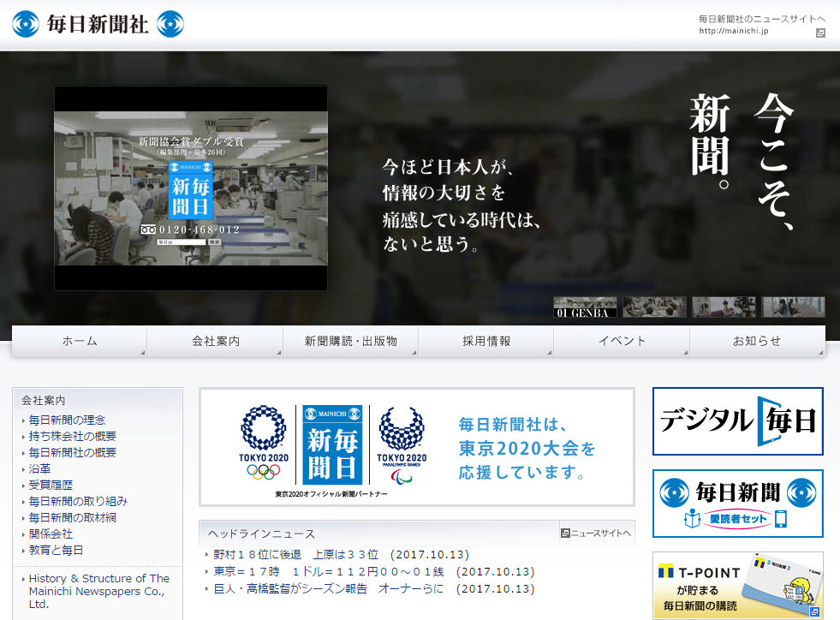Select the second hero video thumbnail

coord(655,307)
